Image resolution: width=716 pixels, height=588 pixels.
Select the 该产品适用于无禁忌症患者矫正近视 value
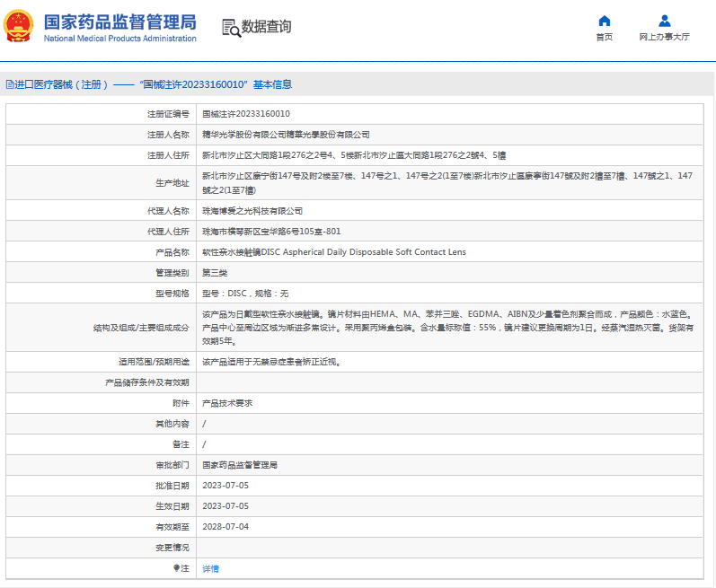(271, 362)
